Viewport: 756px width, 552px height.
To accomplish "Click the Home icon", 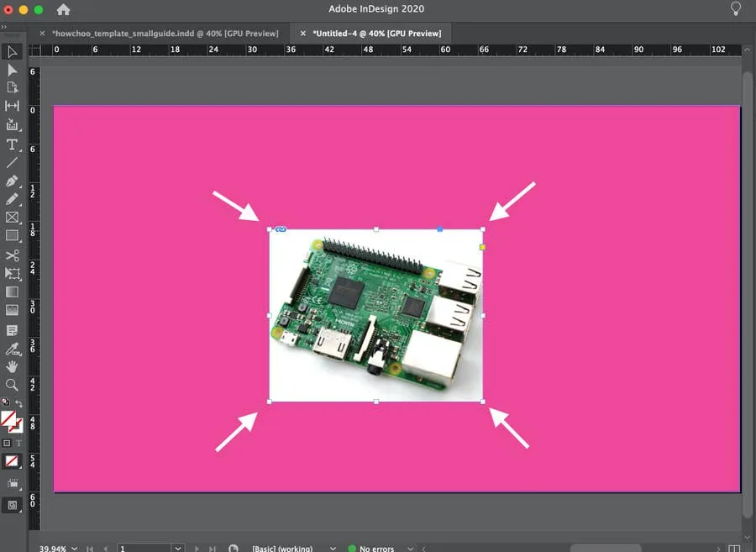I will 63,10.
